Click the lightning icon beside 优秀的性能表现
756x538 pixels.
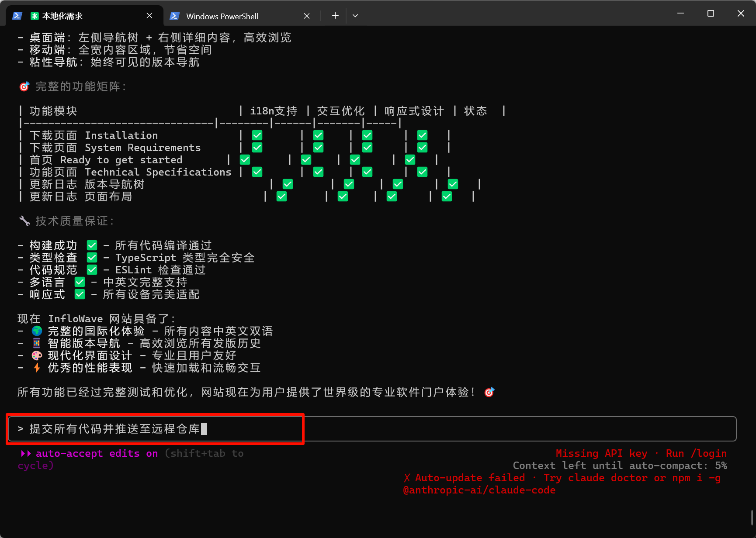tap(37, 368)
